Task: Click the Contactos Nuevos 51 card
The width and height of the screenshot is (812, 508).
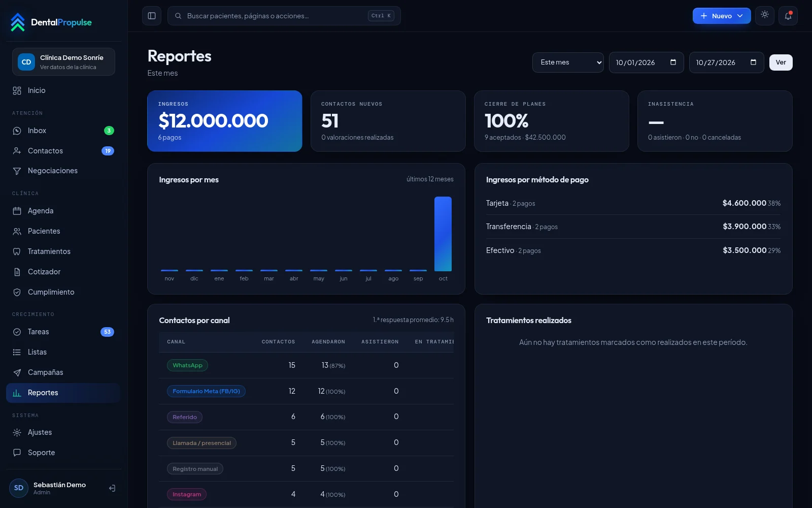Action: pyautogui.click(x=388, y=121)
